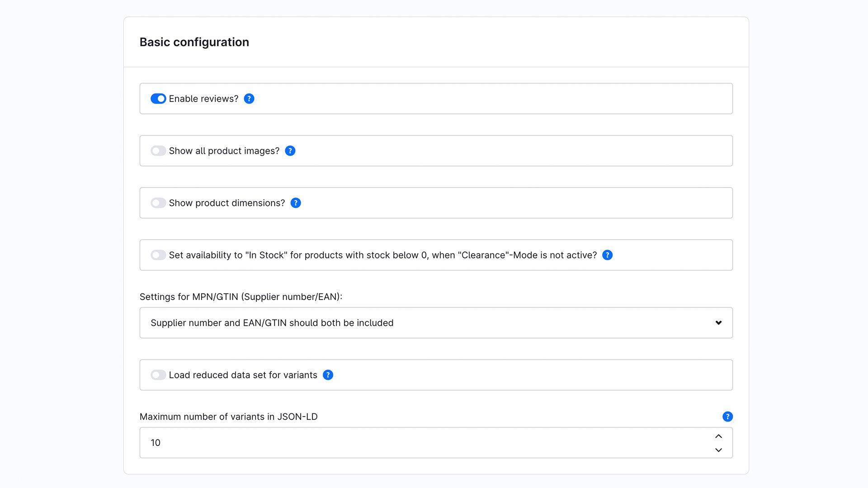The image size is (868, 488).
Task: Increase maximum variants with up arrow
Action: [x=718, y=436]
